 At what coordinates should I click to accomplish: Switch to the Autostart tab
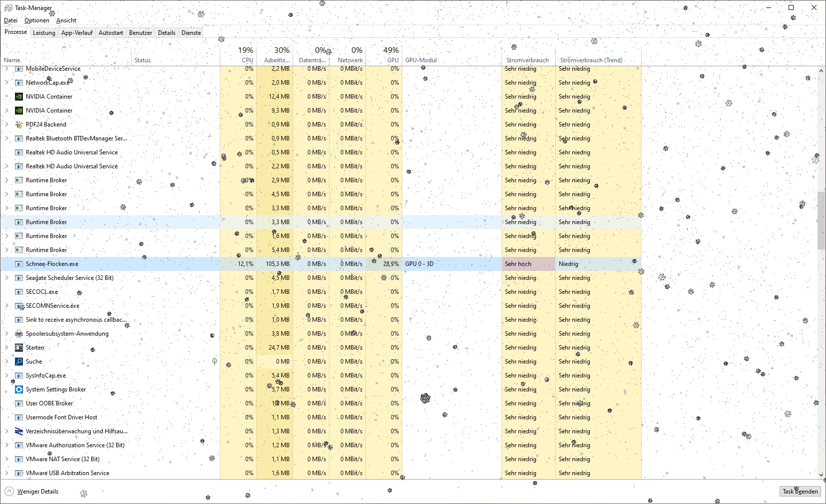click(111, 33)
